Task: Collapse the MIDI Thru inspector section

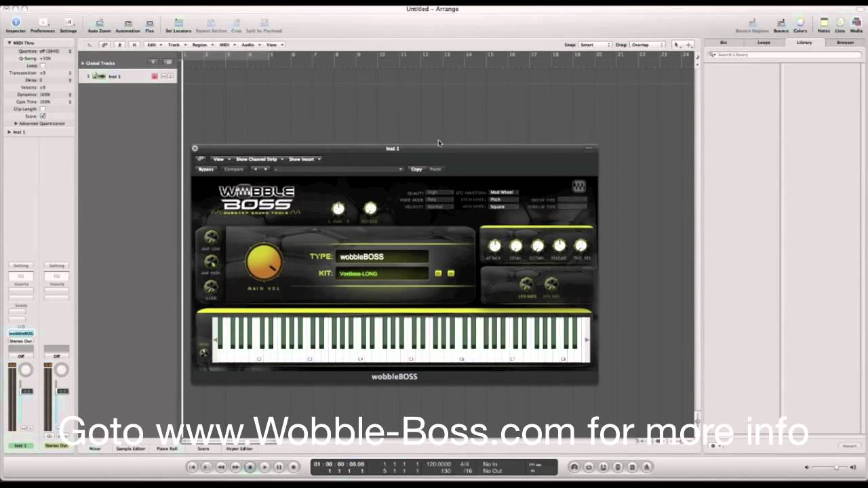Action: (9, 43)
